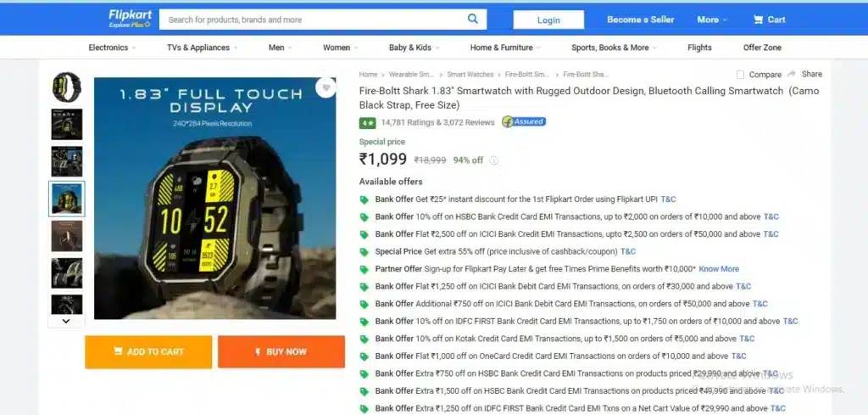
Task: Select the first watch thumbnail
Action: (66, 87)
